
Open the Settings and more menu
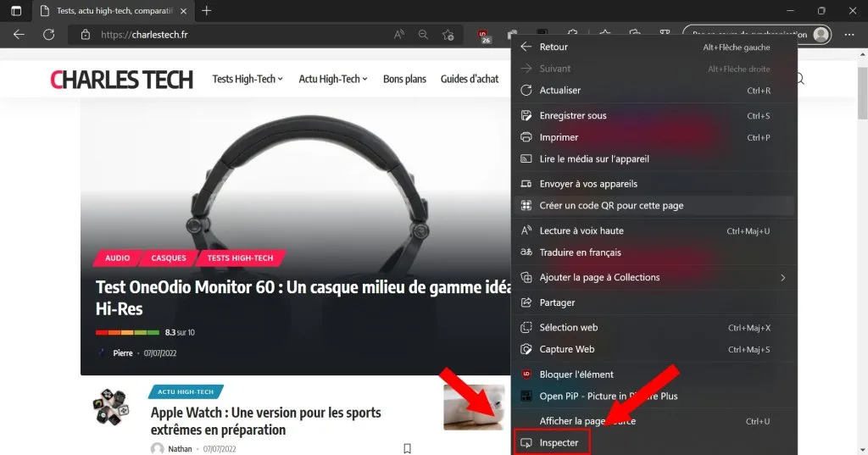[849, 35]
